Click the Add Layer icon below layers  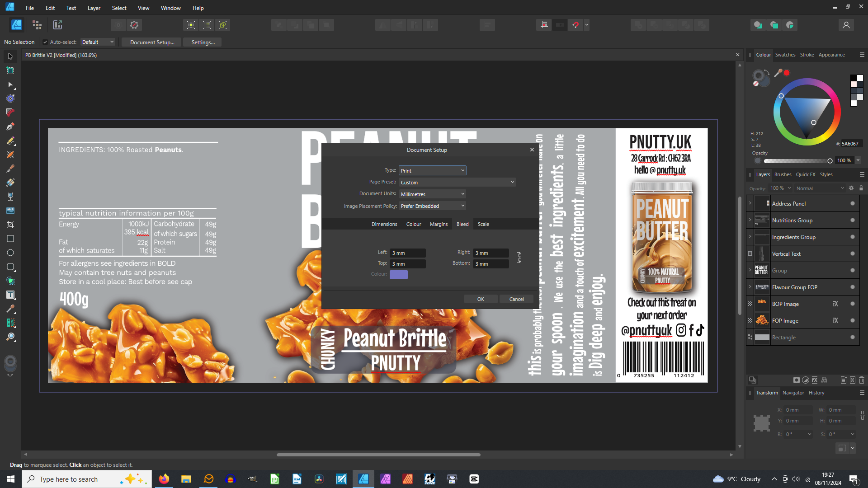844,380
